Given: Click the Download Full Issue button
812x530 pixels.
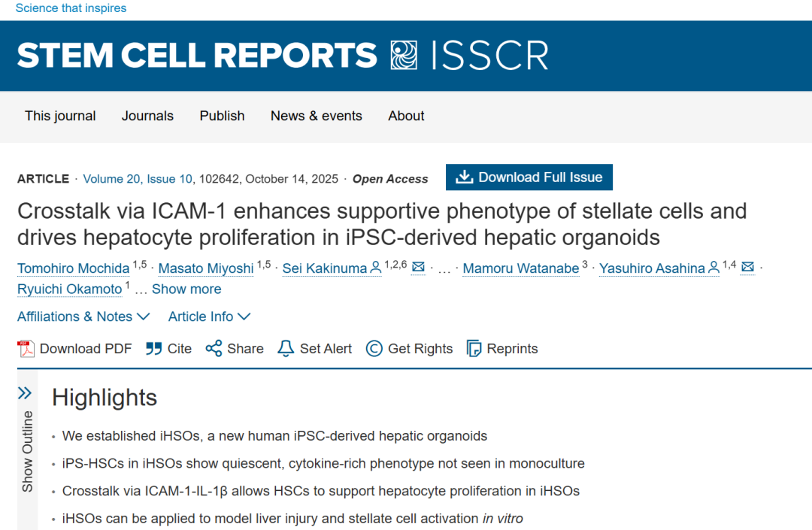Looking at the screenshot, I should coord(529,177).
